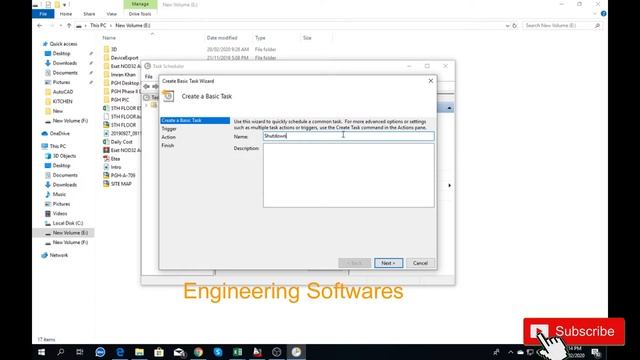Click This PC in the address bar
The width and height of the screenshot is (640, 360).
[98, 25]
